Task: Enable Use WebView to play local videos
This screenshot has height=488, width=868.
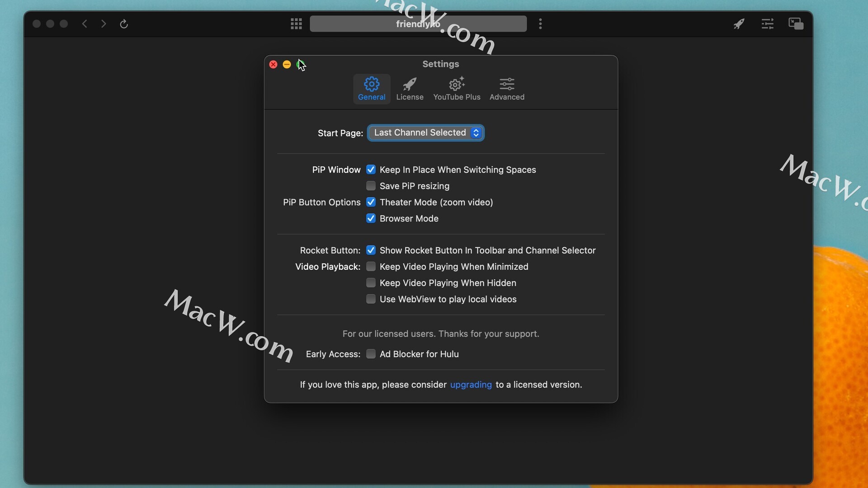Action: point(371,299)
